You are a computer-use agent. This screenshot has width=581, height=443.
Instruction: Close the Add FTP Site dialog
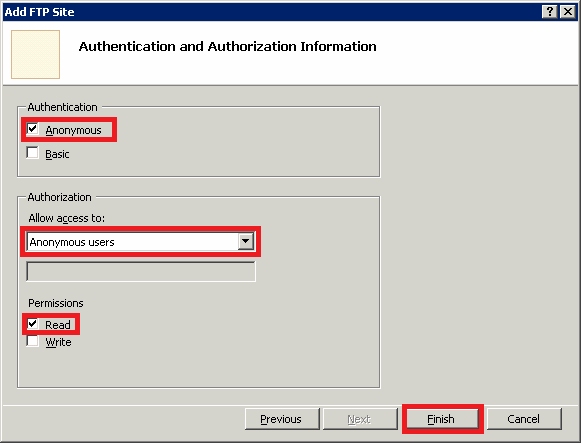click(568, 12)
